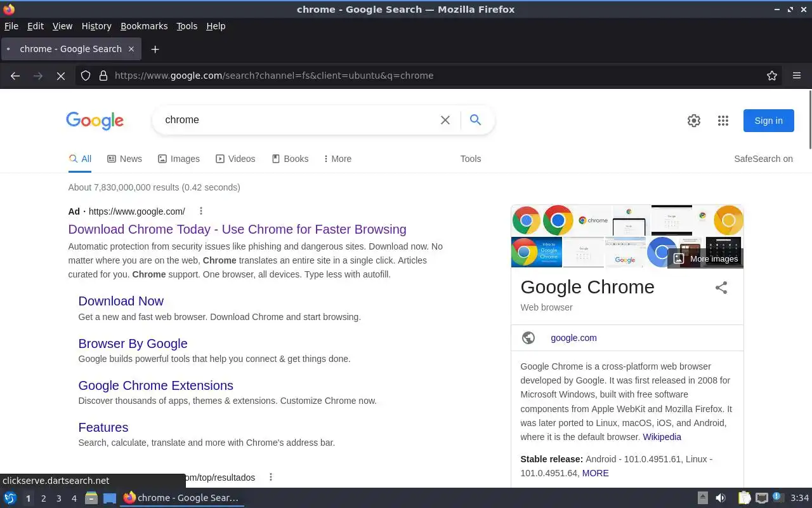The height and width of the screenshot is (508, 812).
Task: Expand the More search filters dropdown
Action: (337, 159)
